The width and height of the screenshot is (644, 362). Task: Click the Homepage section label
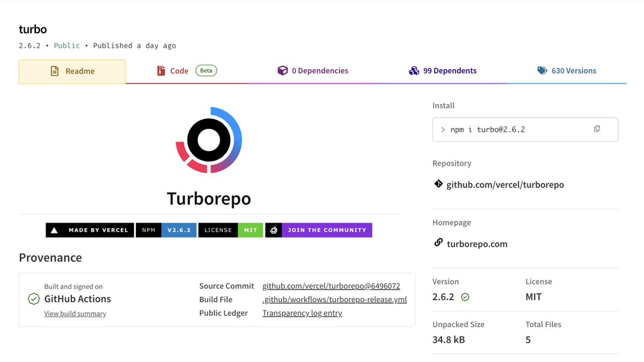[x=451, y=223]
